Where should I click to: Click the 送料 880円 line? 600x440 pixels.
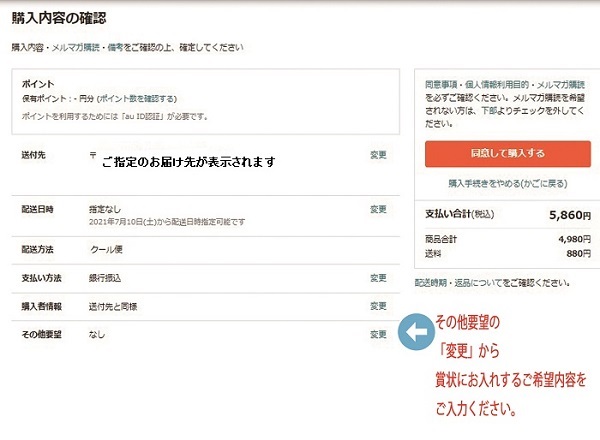coord(507,254)
